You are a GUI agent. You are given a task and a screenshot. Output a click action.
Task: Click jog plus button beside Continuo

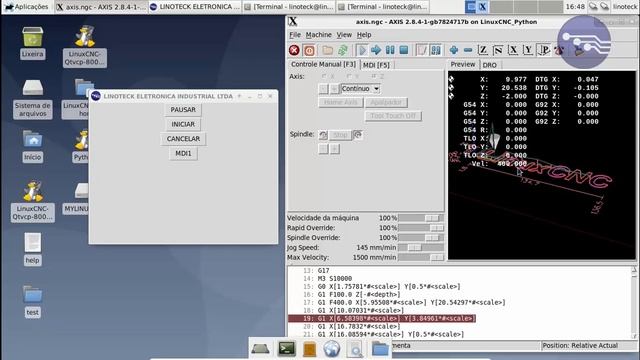pyautogui.click(x=334, y=89)
